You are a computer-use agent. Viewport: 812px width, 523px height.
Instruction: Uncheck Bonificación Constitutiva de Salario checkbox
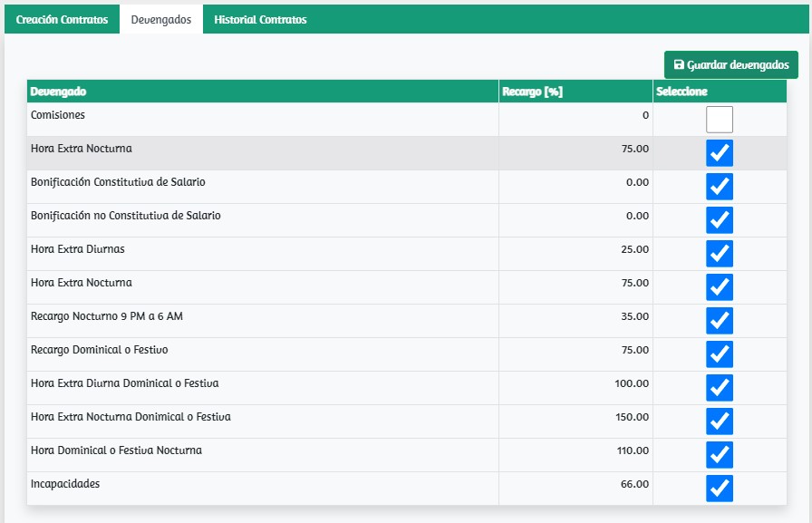click(720, 187)
